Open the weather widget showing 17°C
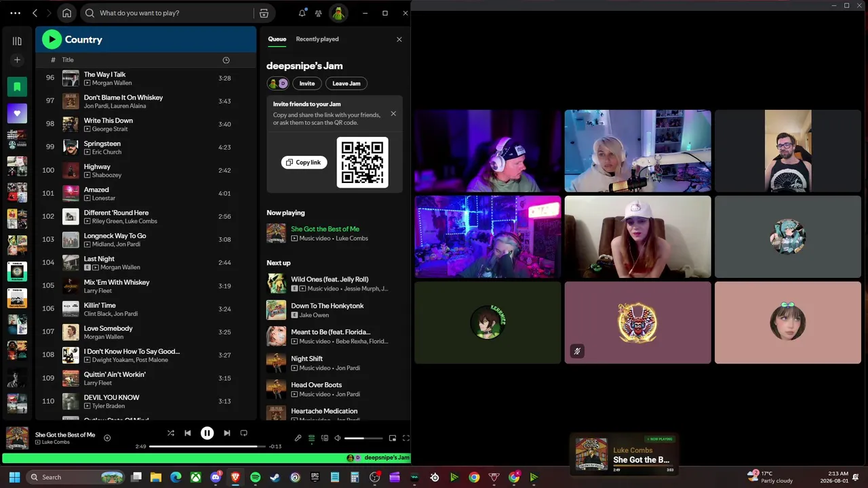Viewport: 868px width, 488px height. tap(770, 477)
